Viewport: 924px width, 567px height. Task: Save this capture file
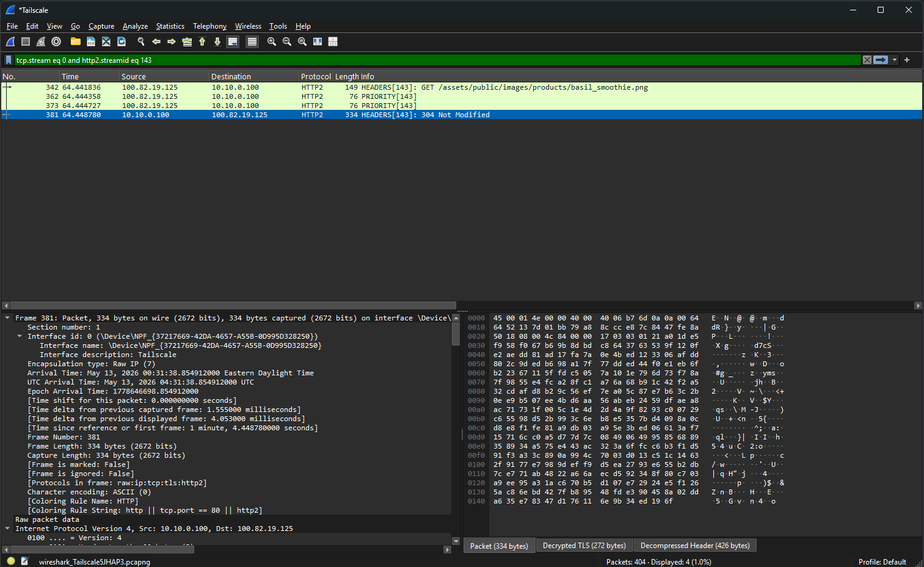click(x=91, y=42)
